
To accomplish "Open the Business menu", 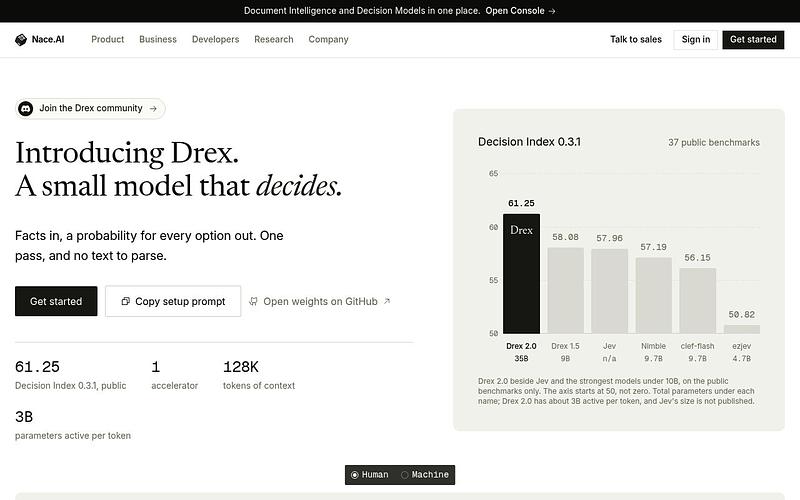I will click(x=158, y=39).
